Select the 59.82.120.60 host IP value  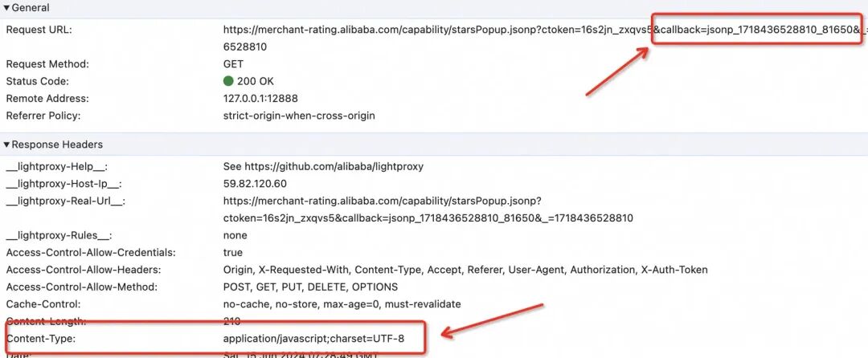tap(255, 184)
